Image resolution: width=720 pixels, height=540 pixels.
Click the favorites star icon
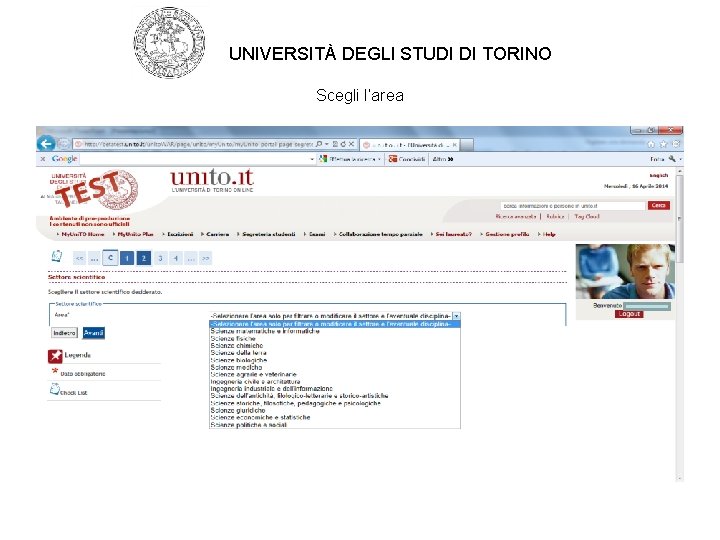[x=664, y=144]
